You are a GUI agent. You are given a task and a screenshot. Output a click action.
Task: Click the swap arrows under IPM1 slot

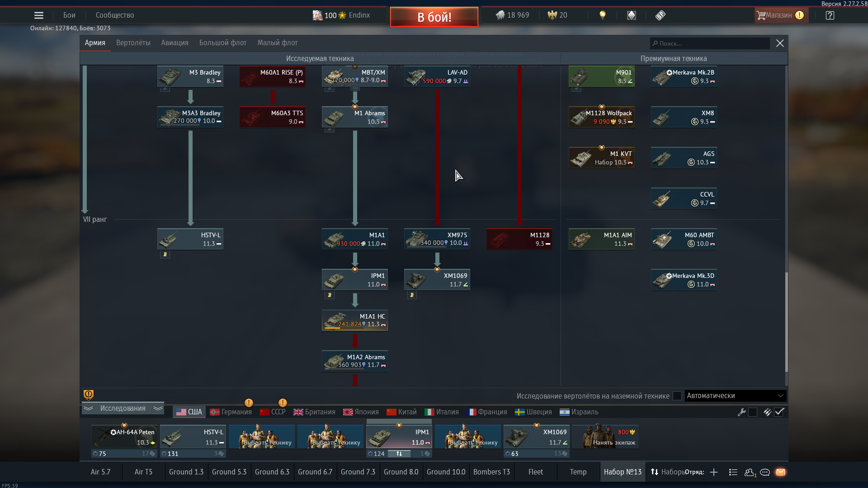pyautogui.click(x=399, y=454)
